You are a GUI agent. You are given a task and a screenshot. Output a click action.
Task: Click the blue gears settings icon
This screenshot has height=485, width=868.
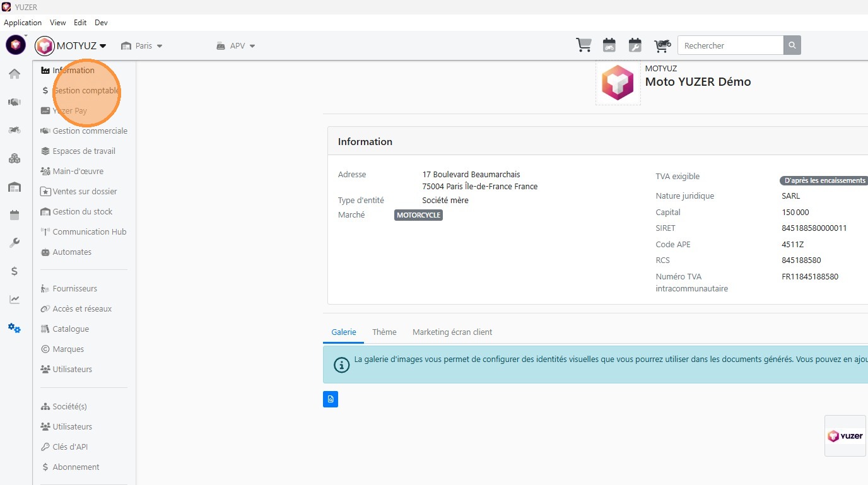[15, 328]
